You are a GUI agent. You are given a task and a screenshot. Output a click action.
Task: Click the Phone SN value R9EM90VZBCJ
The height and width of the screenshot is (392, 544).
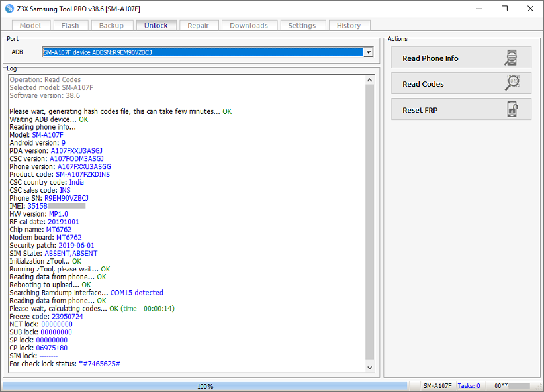[x=66, y=198]
